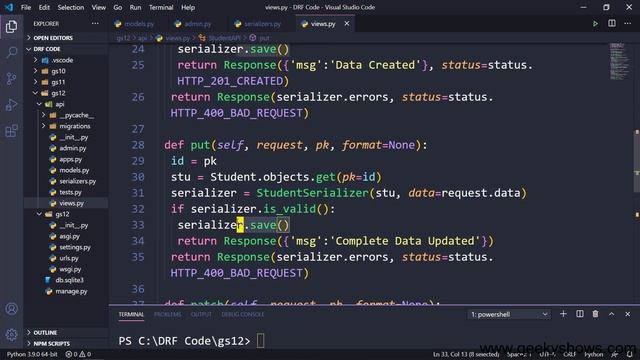
Task: Open urls.py in the file tree
Action: click(69, 258)
